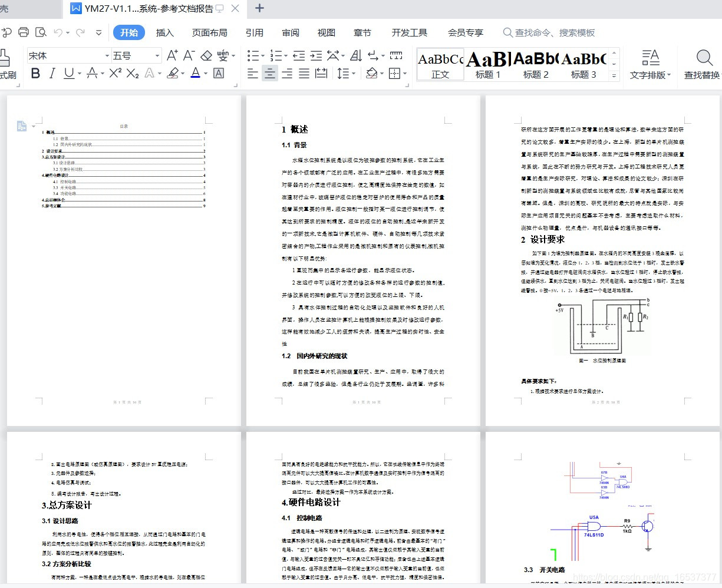Toggle center alignment
722x588 pixels.
coord(270,73)
